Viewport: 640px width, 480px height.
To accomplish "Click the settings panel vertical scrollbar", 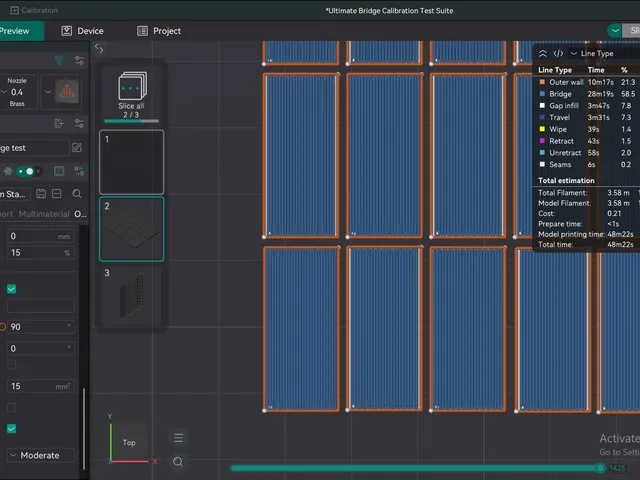I will tap(84, 429).
